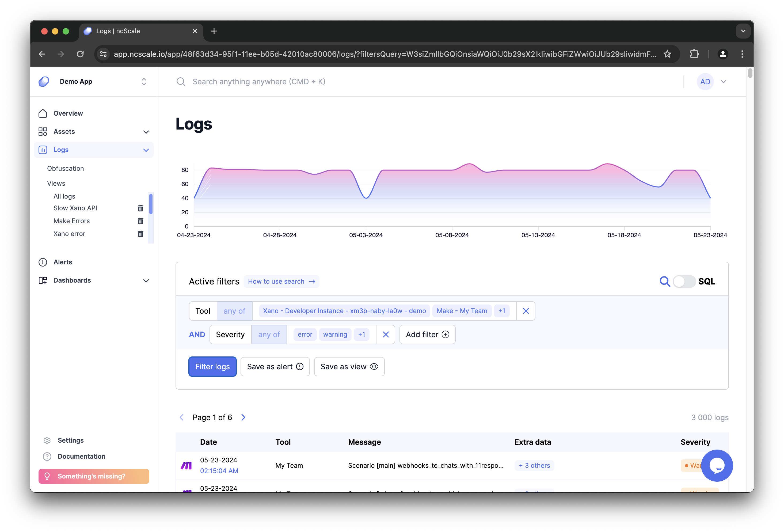Select the Xano error view
784x532 pixels.
pos(69,234)
